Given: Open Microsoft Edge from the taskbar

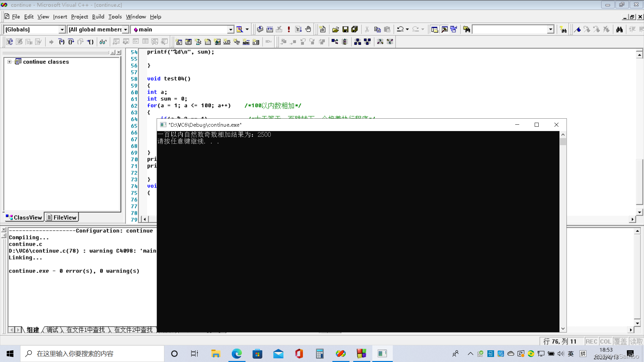Looking at the screenshot, I should [x=236, y=354].
